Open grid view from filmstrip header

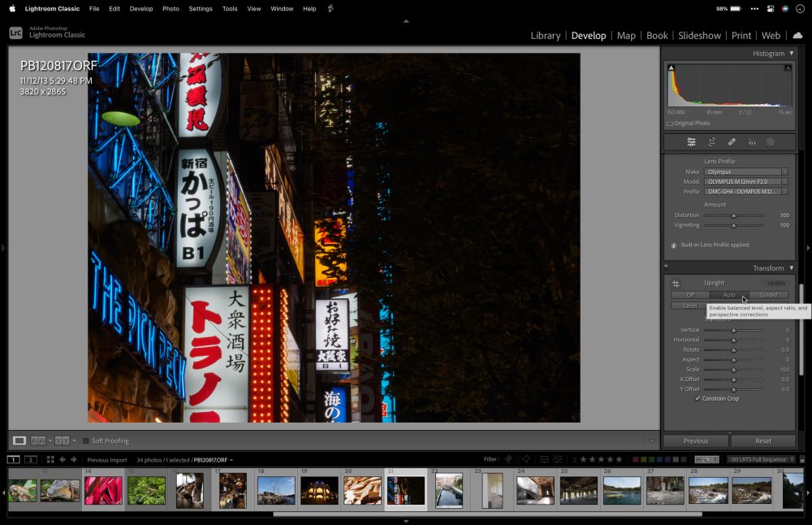pos(50,460)
